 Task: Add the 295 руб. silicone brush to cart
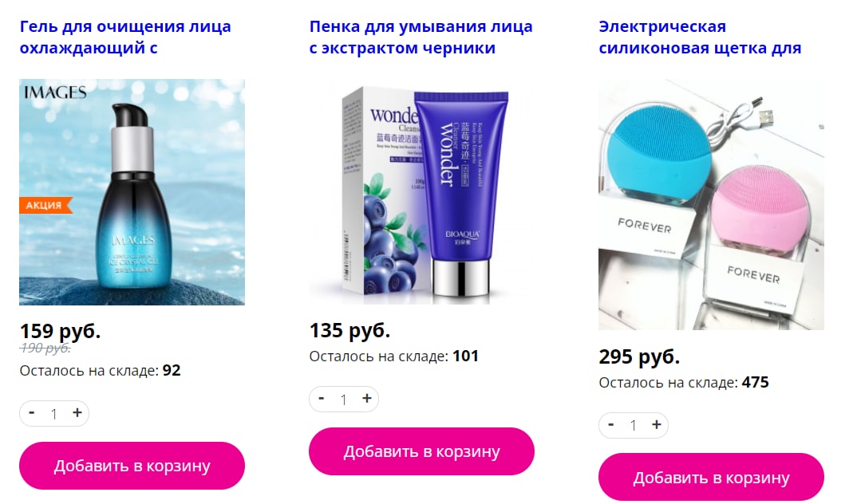point(711,478)
